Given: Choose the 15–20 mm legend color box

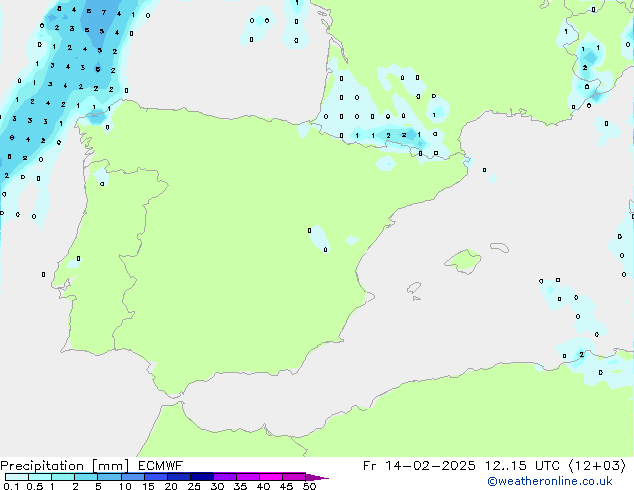Looking at the screenshot, I should coord(156,477).
